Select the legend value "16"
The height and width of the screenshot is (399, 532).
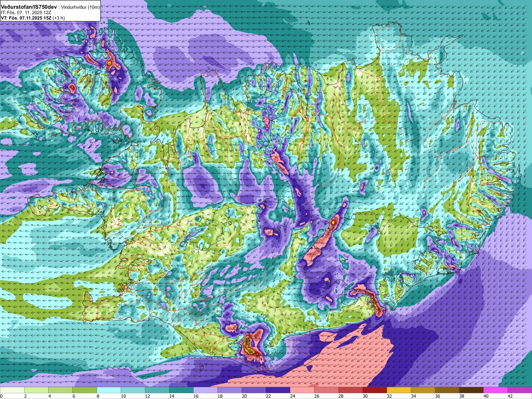pyautogui.click(x=196, y=396)
